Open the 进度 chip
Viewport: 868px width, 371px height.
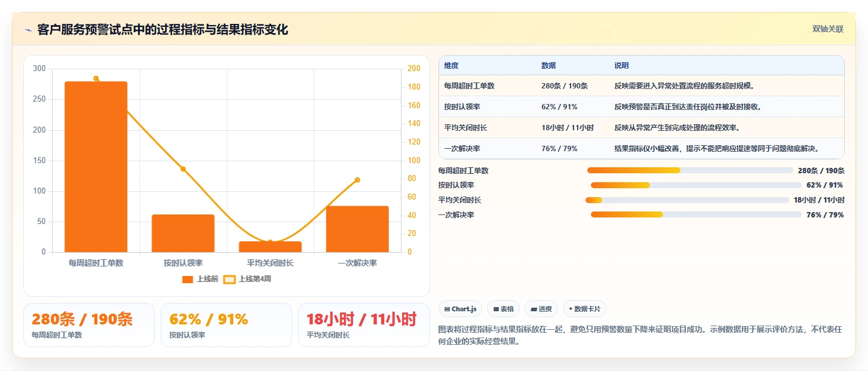[x=541, y=309]
